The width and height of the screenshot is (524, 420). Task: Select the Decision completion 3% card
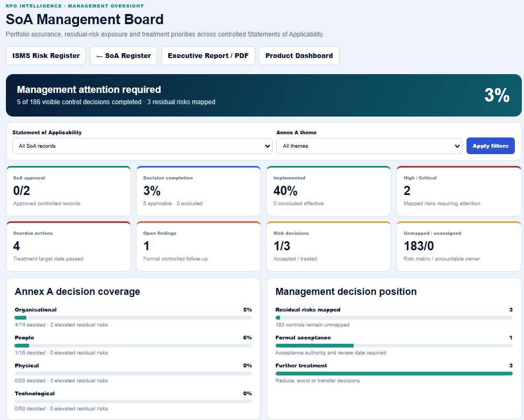click(198, 191)
